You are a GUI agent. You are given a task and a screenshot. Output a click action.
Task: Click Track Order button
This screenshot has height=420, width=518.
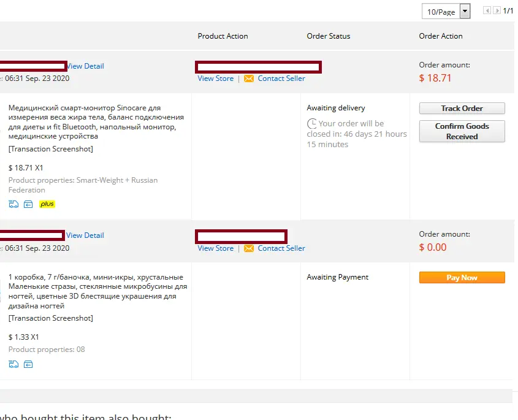462,109
